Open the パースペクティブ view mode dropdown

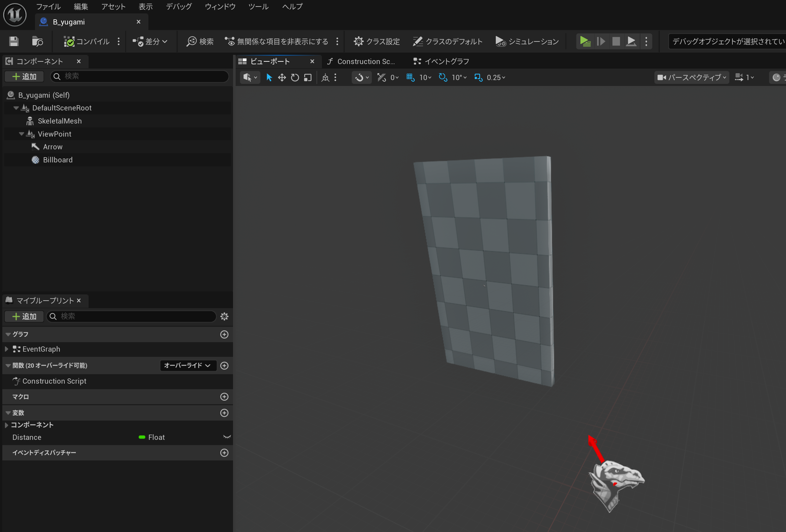coord(692,77)
